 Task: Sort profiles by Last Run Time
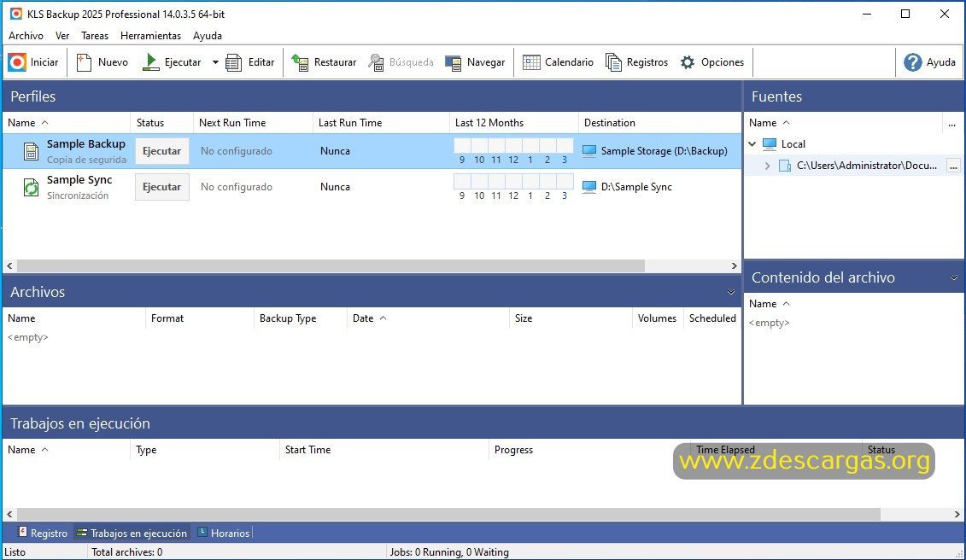click(x=381, y=123)
